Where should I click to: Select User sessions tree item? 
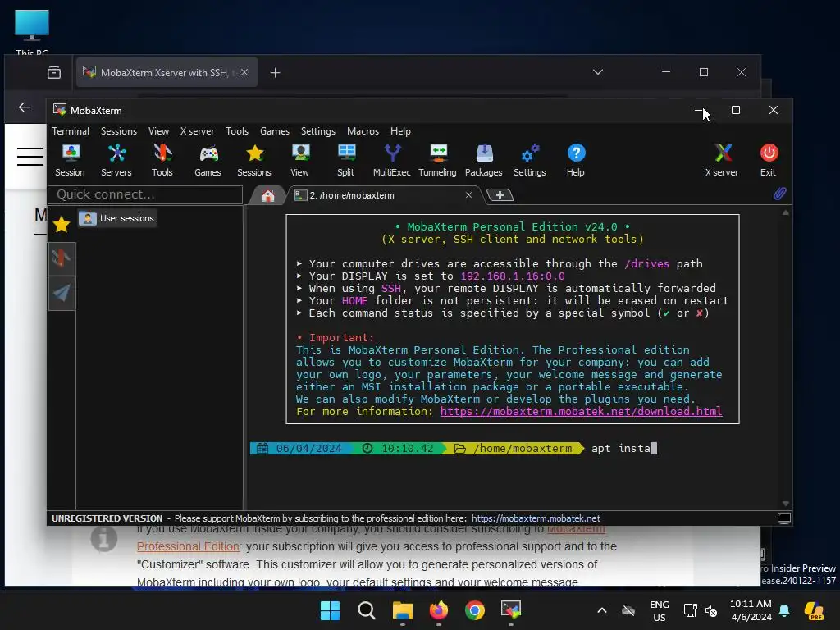[x=117, y=218]
